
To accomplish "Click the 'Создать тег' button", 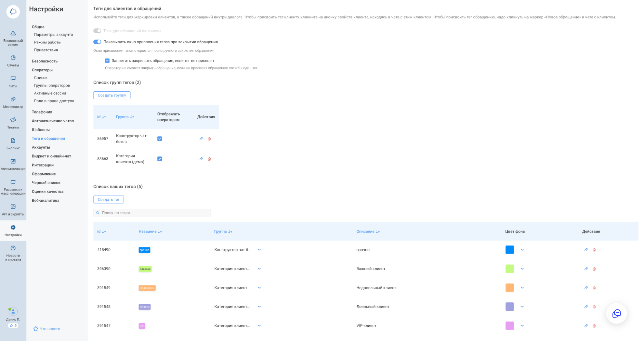I will 109,200.
